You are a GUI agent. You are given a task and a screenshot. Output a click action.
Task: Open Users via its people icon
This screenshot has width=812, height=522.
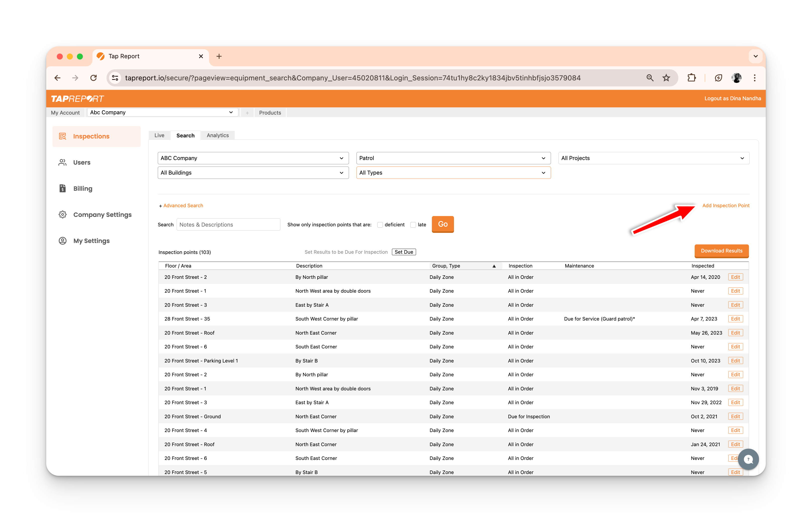click(63, 162)
